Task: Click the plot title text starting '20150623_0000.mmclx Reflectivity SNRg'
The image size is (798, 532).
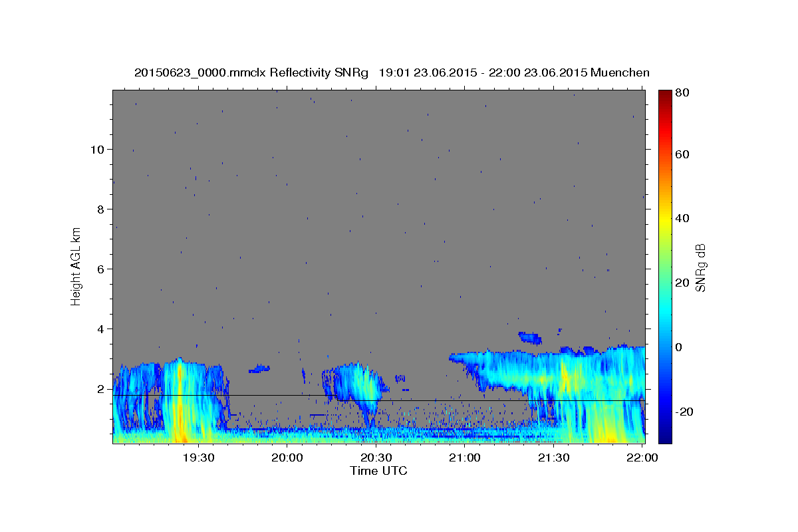Action: (392, 72)
